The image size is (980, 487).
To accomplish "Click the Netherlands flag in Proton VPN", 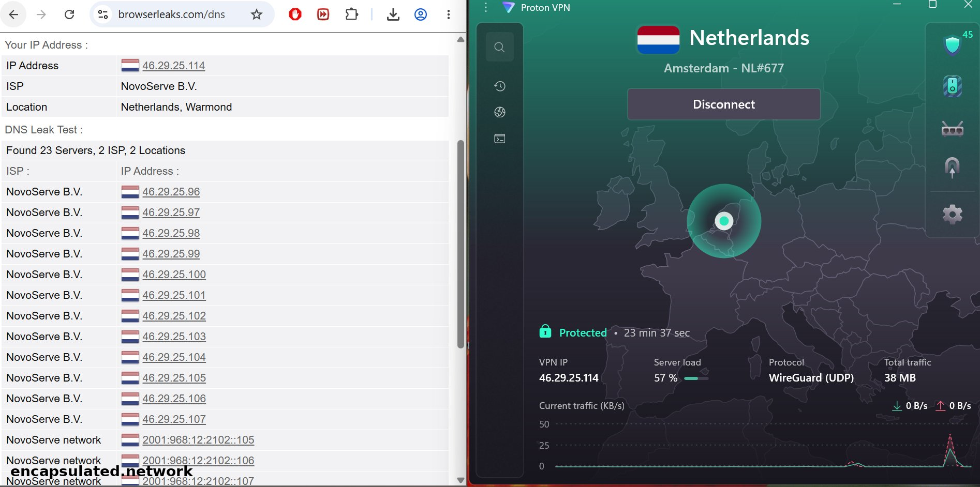I will click(x=658, y=40).
